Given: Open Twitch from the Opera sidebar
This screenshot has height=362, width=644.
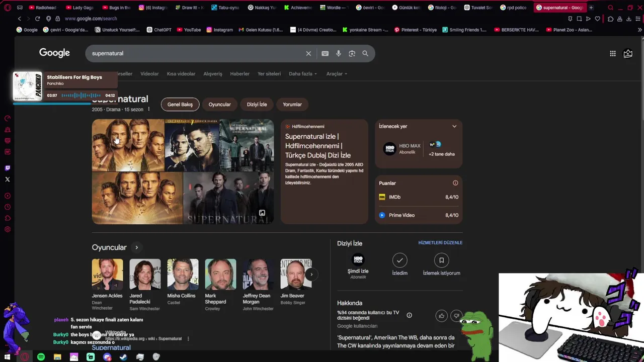Looking at the screenshot, I should 8,168.
